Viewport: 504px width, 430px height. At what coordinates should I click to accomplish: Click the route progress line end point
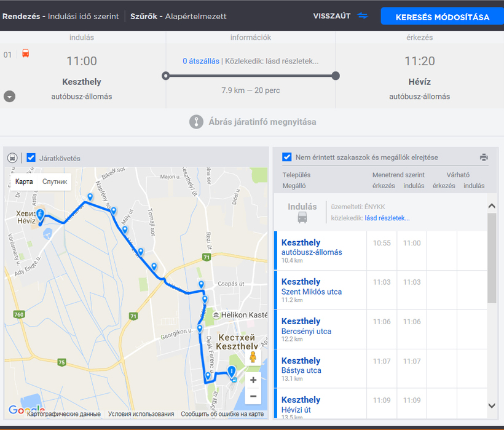[336, 76]
